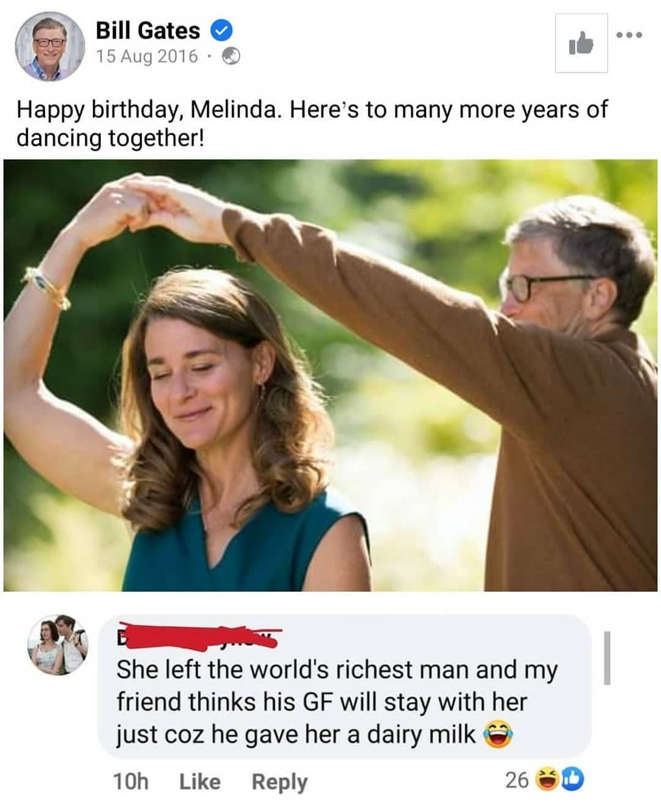The width and height of the screenshot is (661, 812).
Task: Click the blue verified badge
Action: click(x=221, y=30)
